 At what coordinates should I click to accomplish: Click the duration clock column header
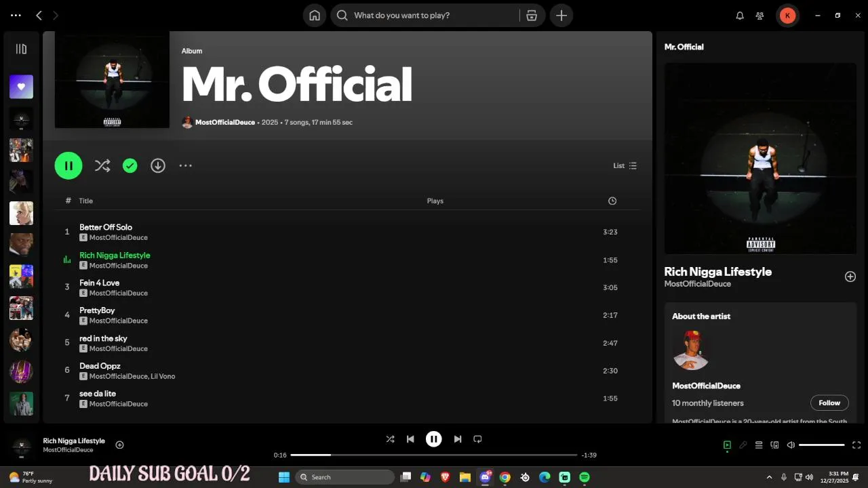point(612,201)
